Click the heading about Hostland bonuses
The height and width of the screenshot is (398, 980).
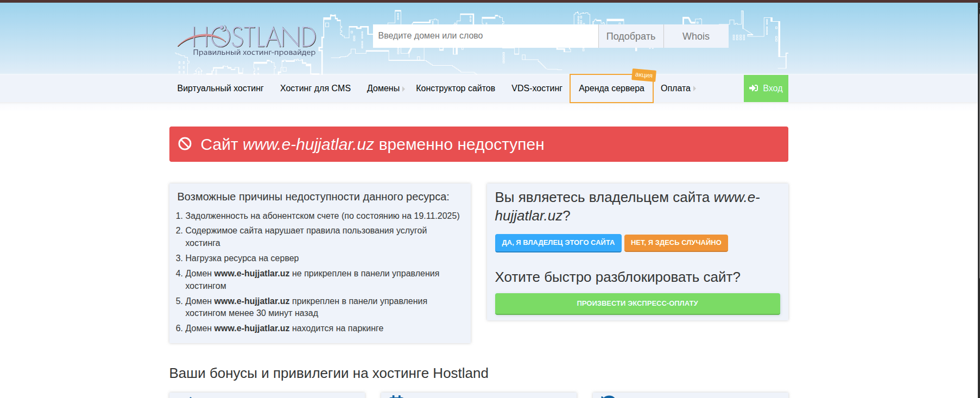[328, 373]
